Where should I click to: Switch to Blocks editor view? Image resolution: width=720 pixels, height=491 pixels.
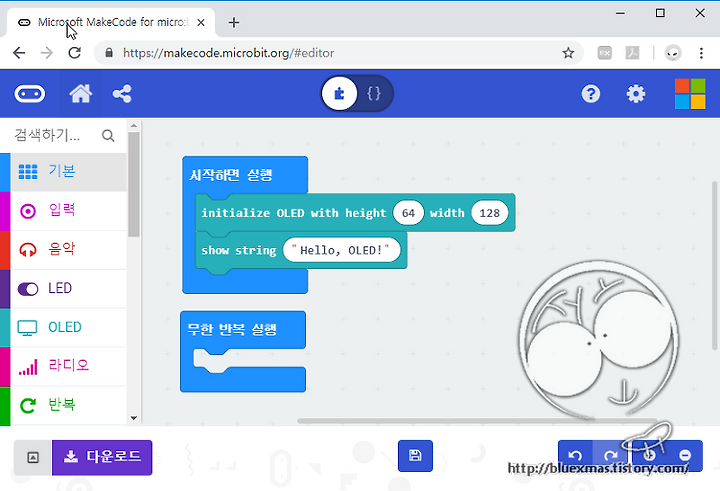coord(339,94)
